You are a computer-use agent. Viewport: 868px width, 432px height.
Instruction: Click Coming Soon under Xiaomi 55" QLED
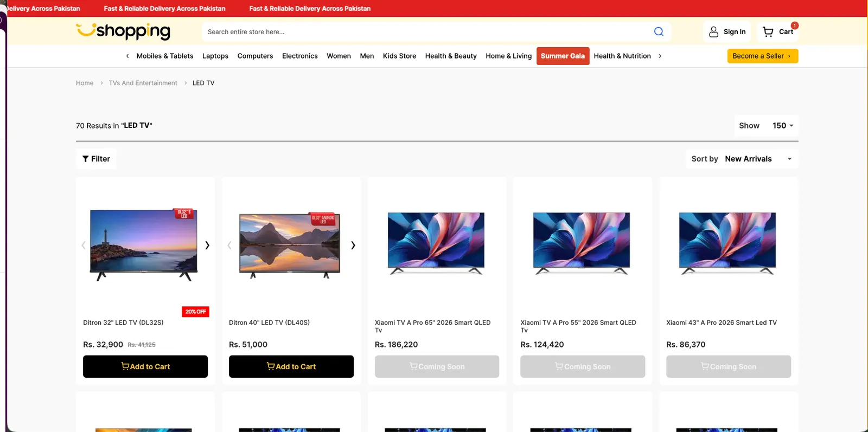click(x=583, y=366)
